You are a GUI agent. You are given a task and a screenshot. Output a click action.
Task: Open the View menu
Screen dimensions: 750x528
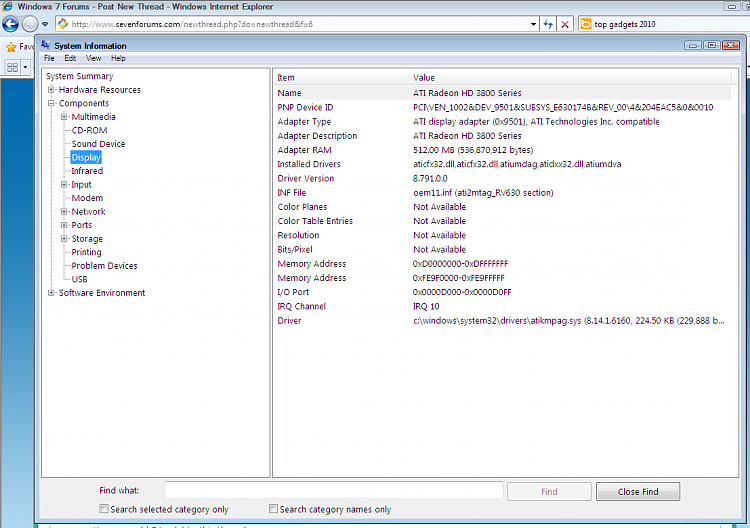tap(93, 58)
